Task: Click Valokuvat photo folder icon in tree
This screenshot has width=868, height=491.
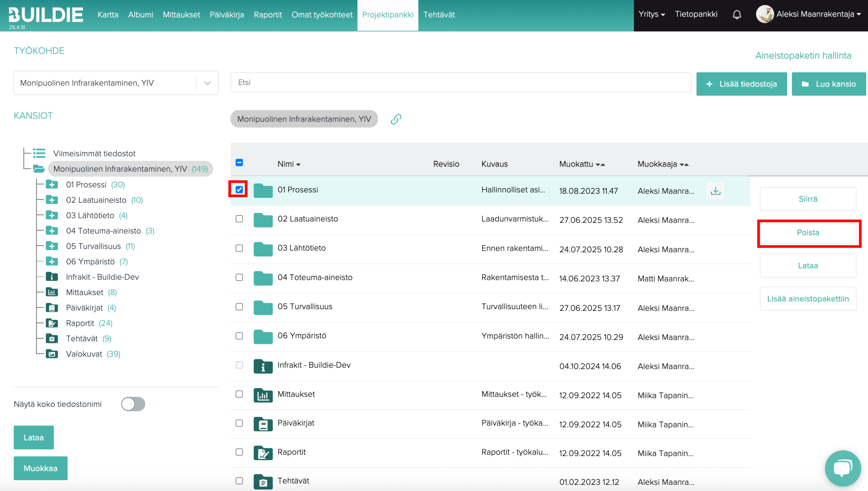Action: [52, 354]
